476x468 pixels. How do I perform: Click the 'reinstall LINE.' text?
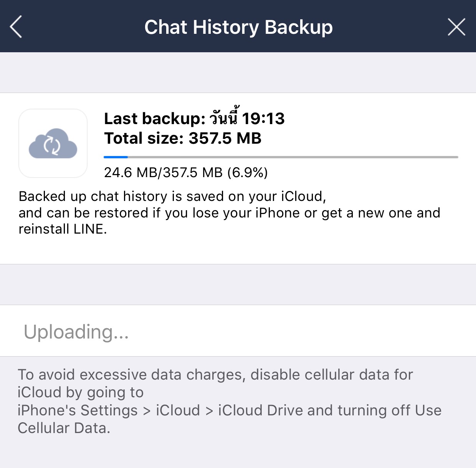coord(63,229)
